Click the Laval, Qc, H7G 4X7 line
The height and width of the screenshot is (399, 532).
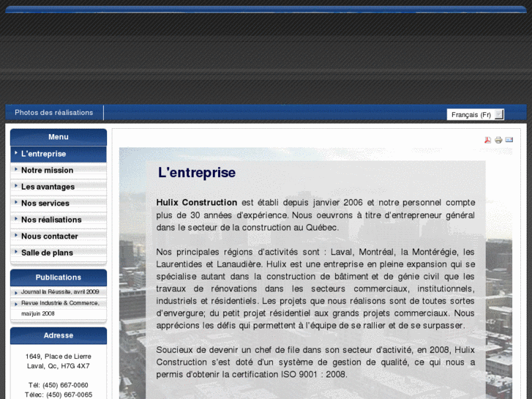59,366
